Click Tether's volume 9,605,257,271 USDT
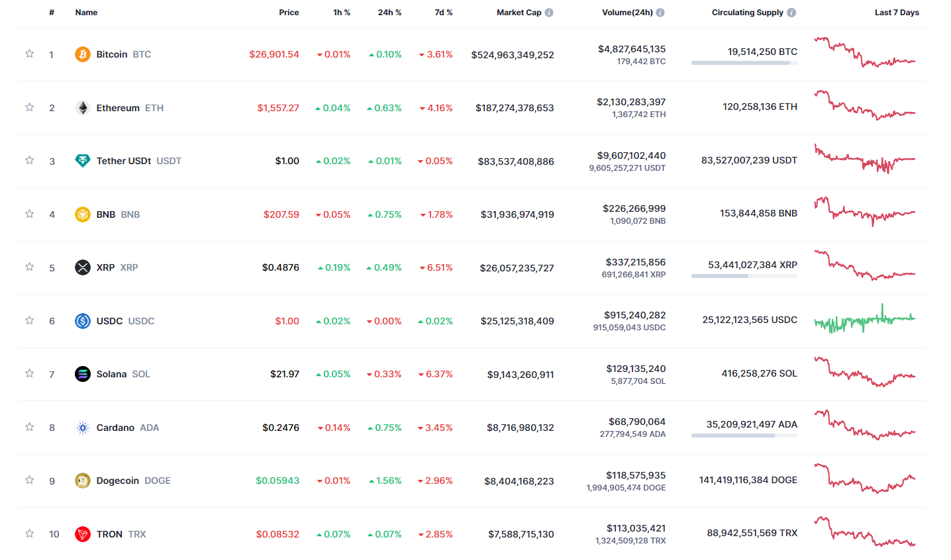Screen dimensions: 951x560 pos(627,168)
